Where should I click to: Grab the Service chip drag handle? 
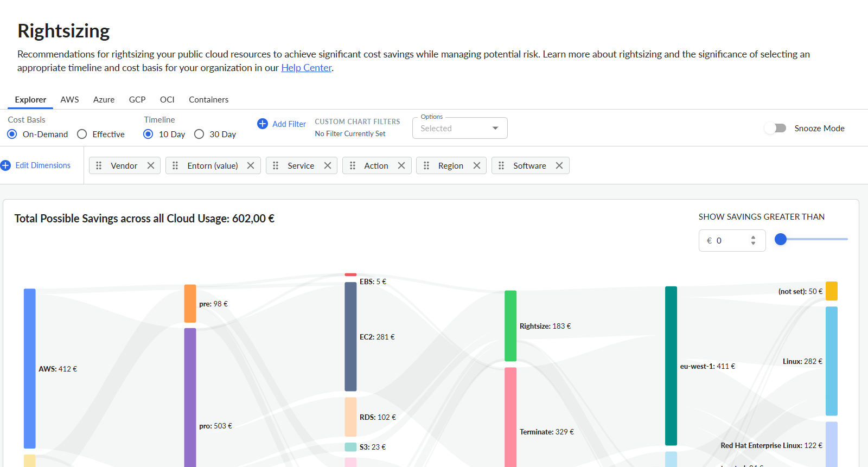[x=276, y=165]
